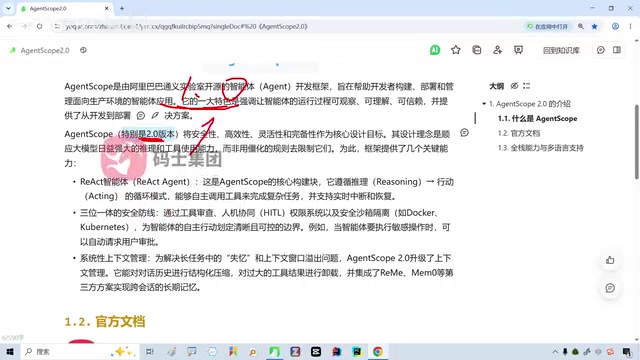The height and width of the screenshot is (360, 640).
Task: Click the '1.2. 官方文档' heading
Action: pyautogui.click(x=105, y=322)
